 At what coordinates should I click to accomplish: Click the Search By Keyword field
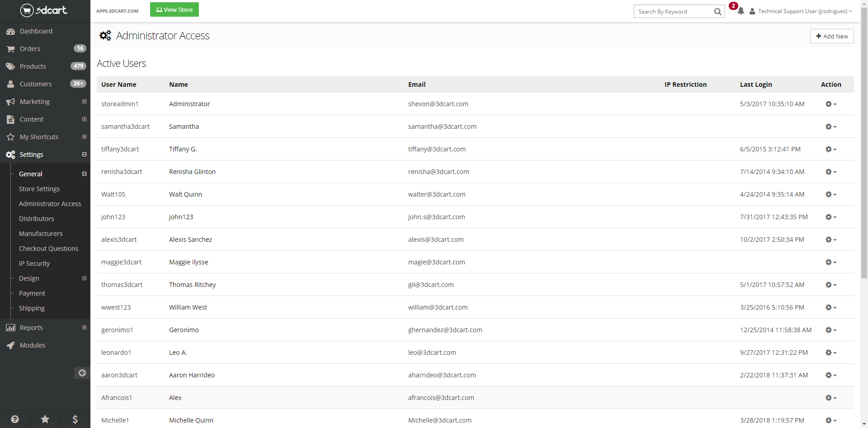[674, 12]
